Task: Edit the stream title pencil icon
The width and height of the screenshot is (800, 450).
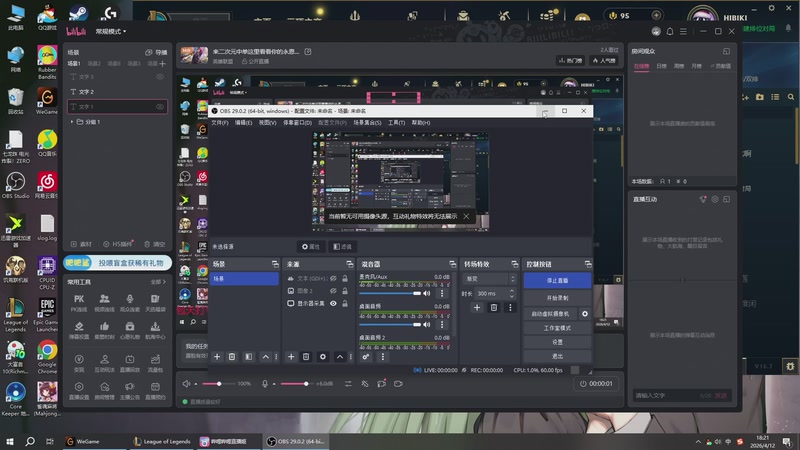Action: click(x=308, y=52)
